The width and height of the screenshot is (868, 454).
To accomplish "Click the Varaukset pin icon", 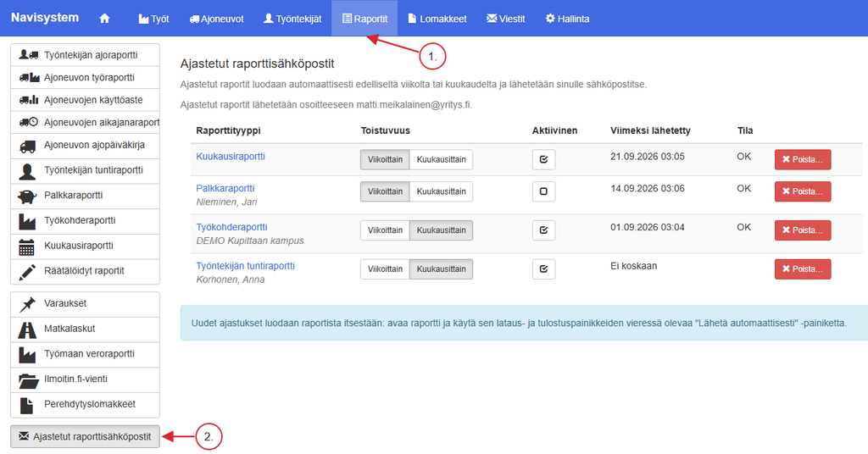I will (x=27, y=304).
